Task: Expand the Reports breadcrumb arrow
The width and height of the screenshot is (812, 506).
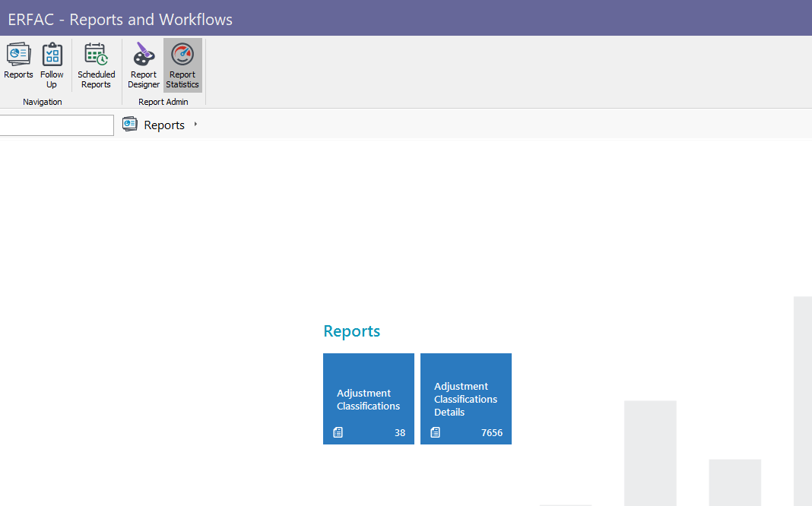Action: tap(195, 124)
